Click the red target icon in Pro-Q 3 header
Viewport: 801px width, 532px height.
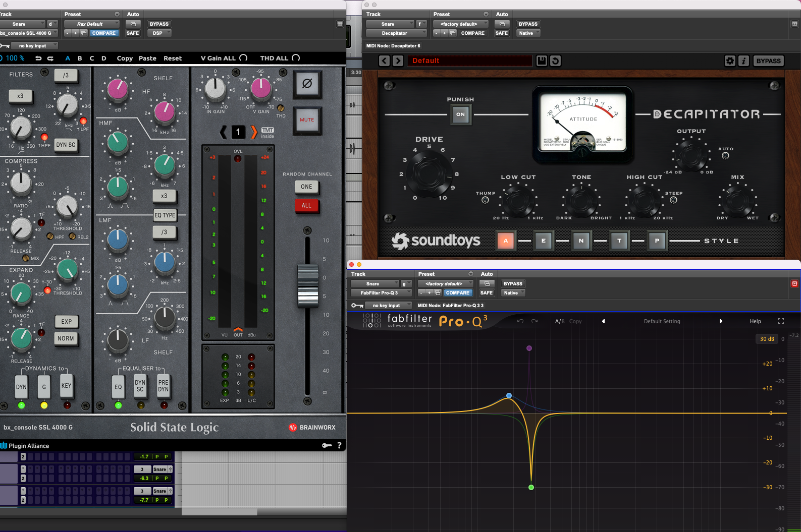pyautogui.click(x=794, y=284)
